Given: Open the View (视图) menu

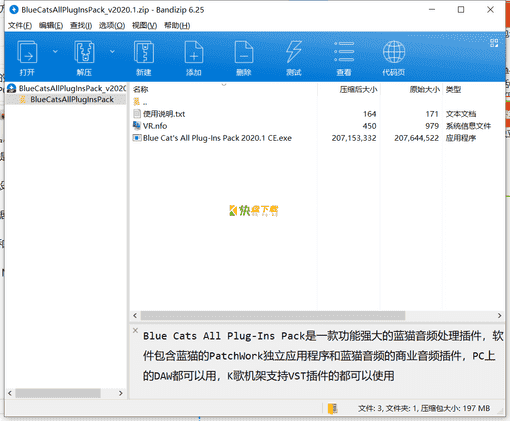Looking at the screenshot, I should (144, 25).
